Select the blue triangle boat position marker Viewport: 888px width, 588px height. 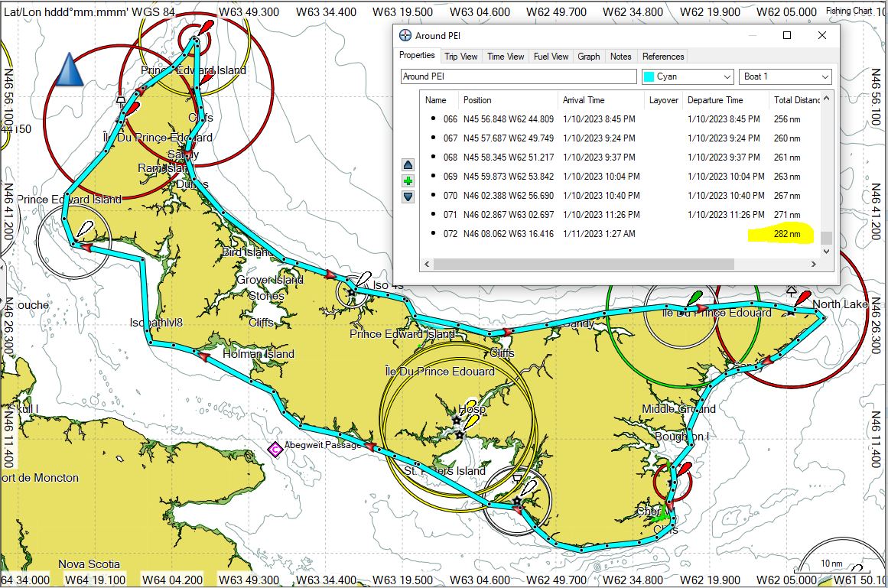coord(70,70)
